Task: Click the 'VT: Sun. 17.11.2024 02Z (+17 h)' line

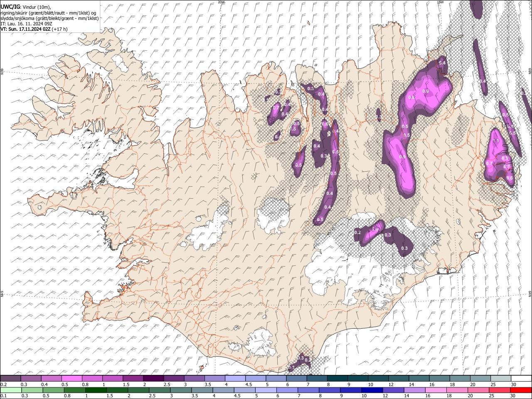Action: (34, 29)
